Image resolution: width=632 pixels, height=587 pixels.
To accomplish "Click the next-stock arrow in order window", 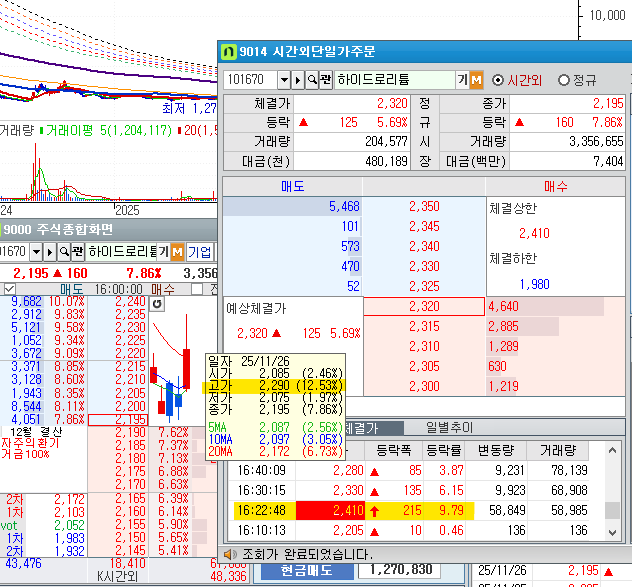I will point(299,80).
